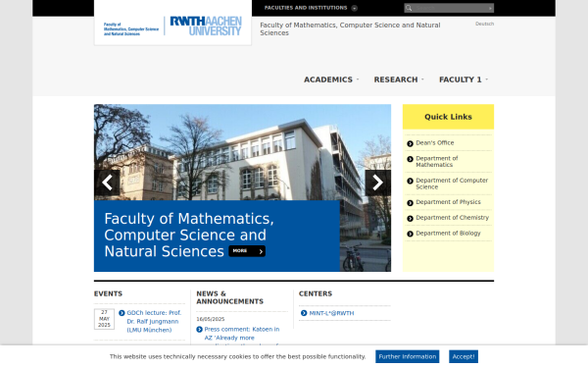Open the Academics menu
Image resolution: width=588 pixels, height=368 pixels.
328,79
